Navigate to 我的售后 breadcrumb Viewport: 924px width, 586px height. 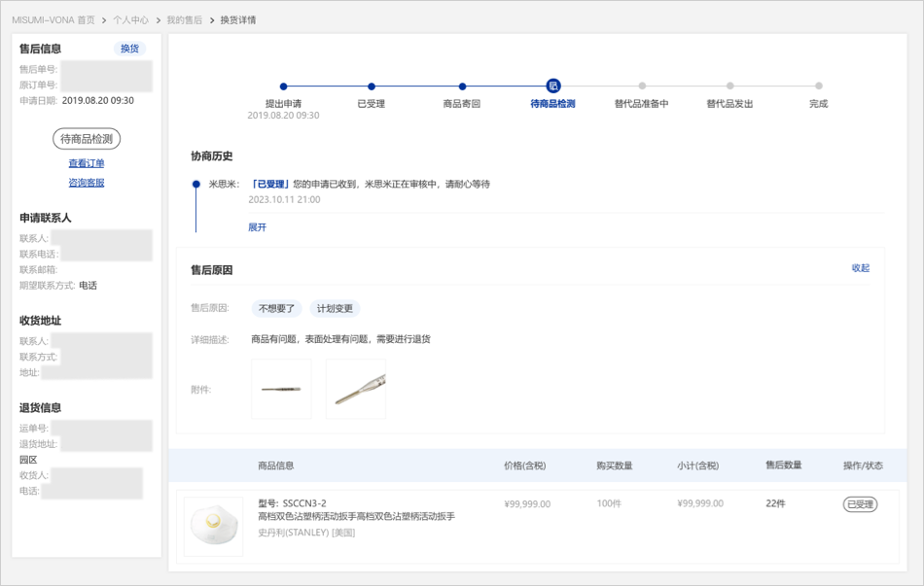tap(184, 19)
